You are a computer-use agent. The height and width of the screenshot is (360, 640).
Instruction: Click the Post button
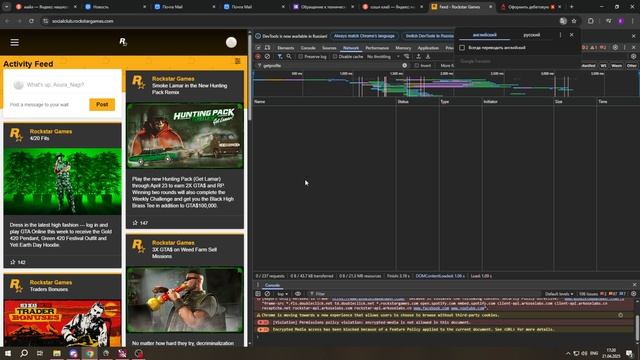(102, 104)
